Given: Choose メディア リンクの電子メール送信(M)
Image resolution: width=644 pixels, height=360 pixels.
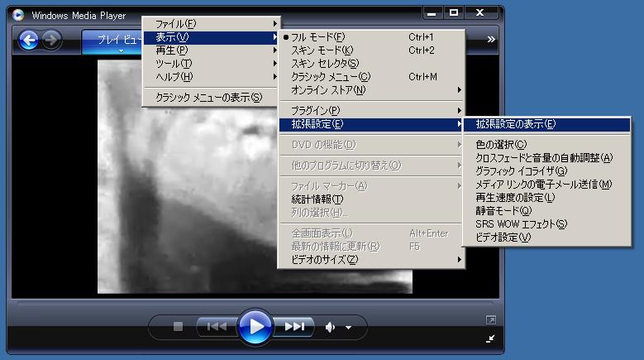Looking at the screenshot, I should click(x=547, y=185).
